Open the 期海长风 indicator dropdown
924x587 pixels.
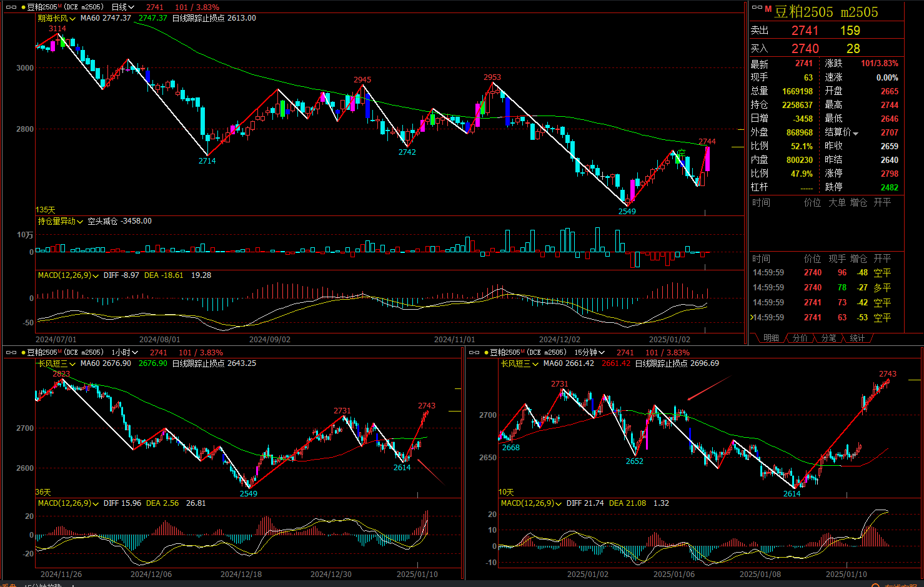tap(56, 18)
